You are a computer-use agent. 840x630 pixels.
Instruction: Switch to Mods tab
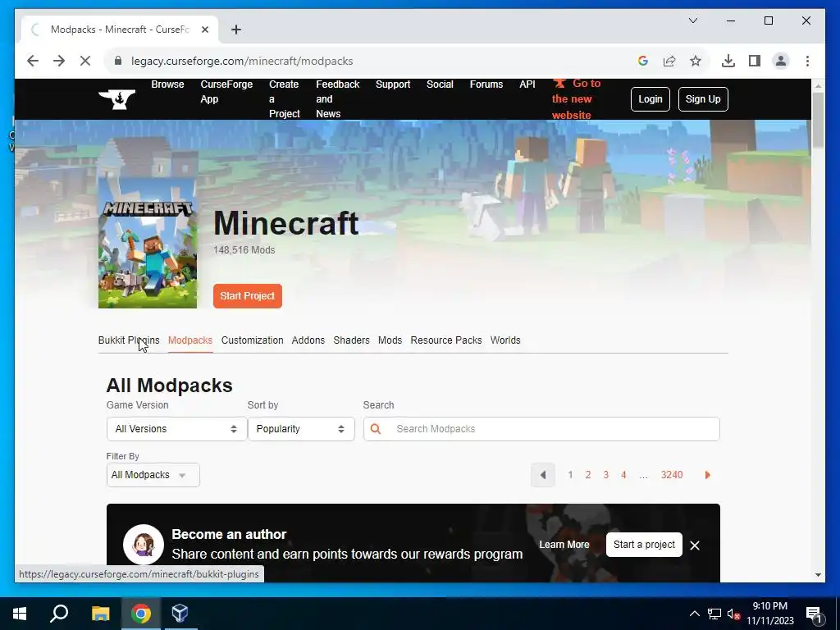[x=390, y=340]
